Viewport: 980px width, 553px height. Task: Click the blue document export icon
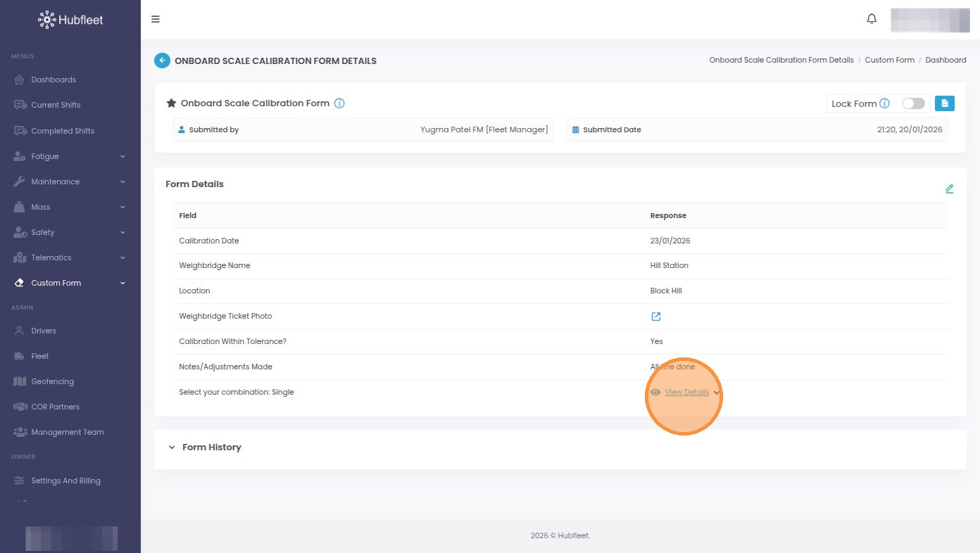tap(945, 103)
